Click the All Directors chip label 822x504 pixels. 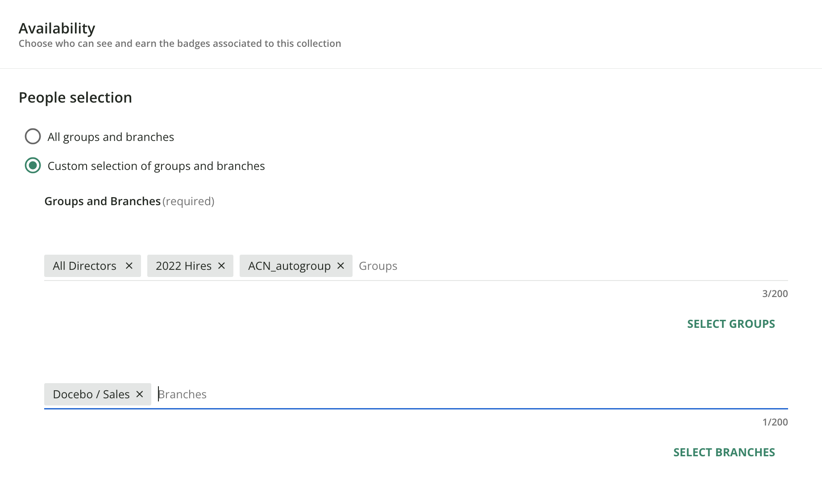point(84,266)
